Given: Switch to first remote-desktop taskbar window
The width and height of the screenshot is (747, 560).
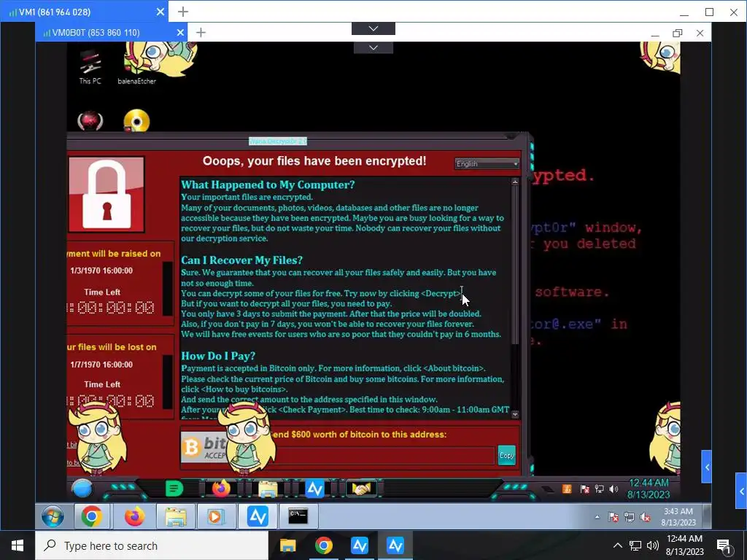Looking at the screenshot, I should (x=360, y=545).
